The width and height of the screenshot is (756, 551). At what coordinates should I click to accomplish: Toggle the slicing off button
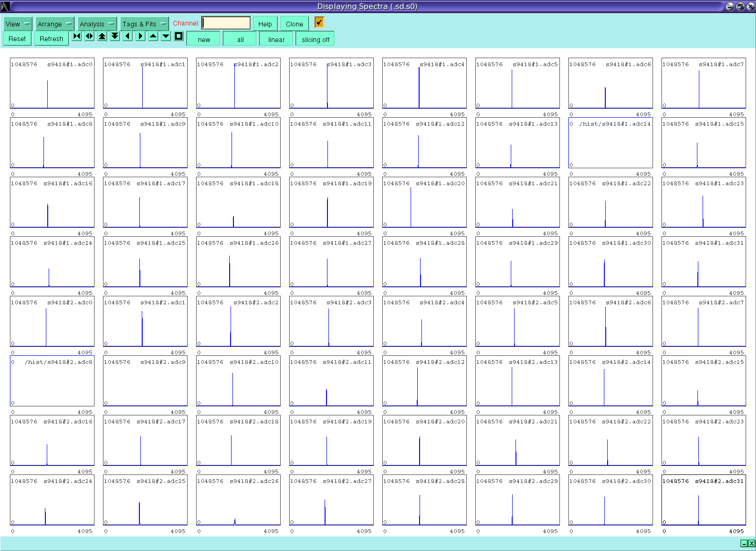(x=316, y=39)
